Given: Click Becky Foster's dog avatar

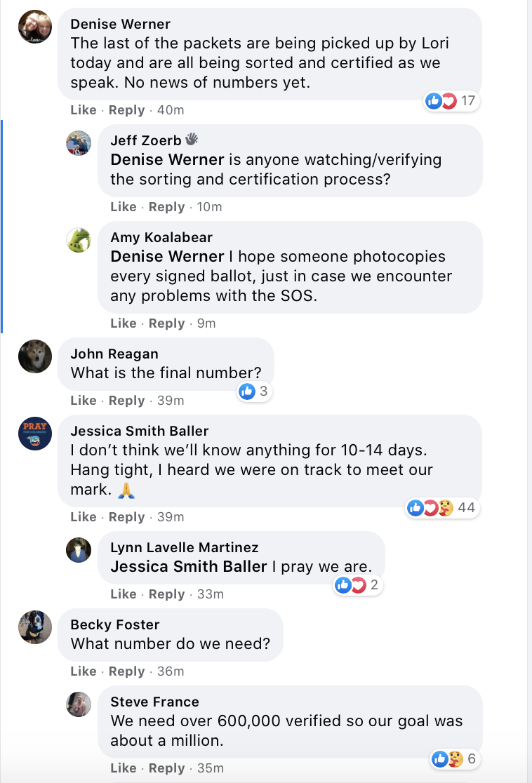Looking at the screenshot, I should [34, 627].
